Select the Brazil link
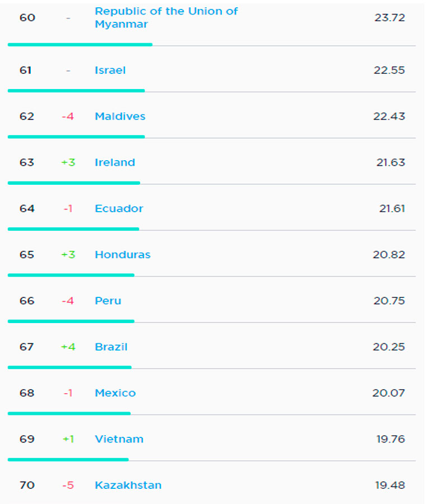The image size is (426, 504). pos(111,347)
